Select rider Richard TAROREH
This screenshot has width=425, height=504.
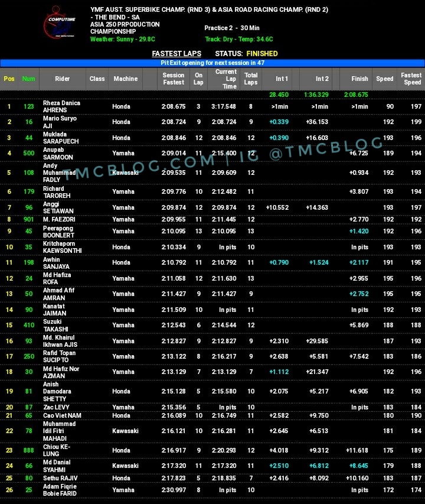point(57,192)
